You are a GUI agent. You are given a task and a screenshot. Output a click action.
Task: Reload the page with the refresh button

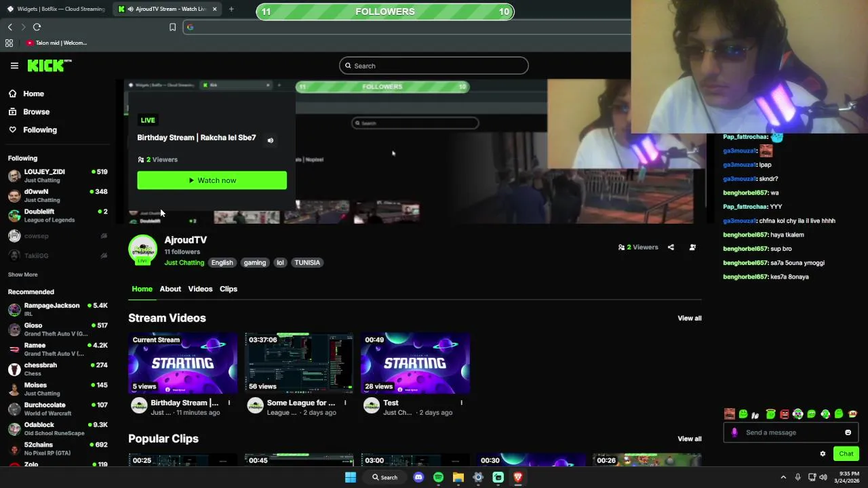pyautogui.click(x=37, y=27)
